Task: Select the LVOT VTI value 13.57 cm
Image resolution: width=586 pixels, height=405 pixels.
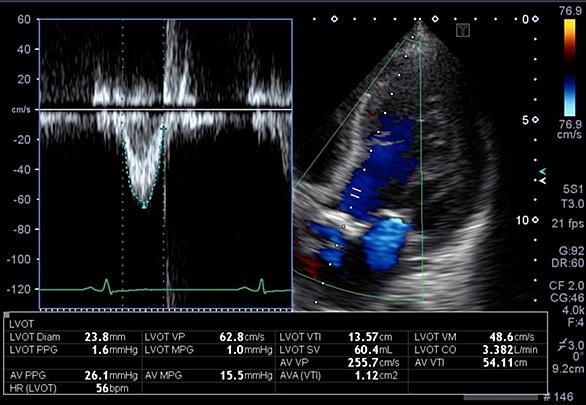Action: click(x=370, y=337)
